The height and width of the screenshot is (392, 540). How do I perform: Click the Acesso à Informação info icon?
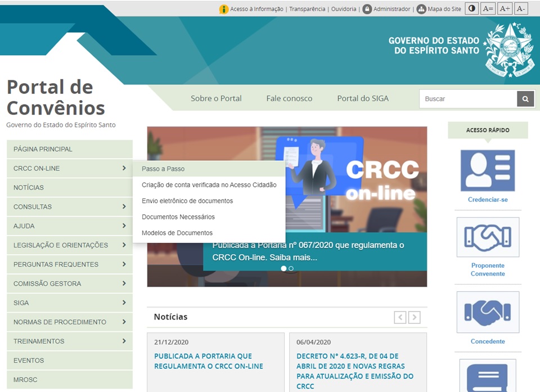point(224,8)
